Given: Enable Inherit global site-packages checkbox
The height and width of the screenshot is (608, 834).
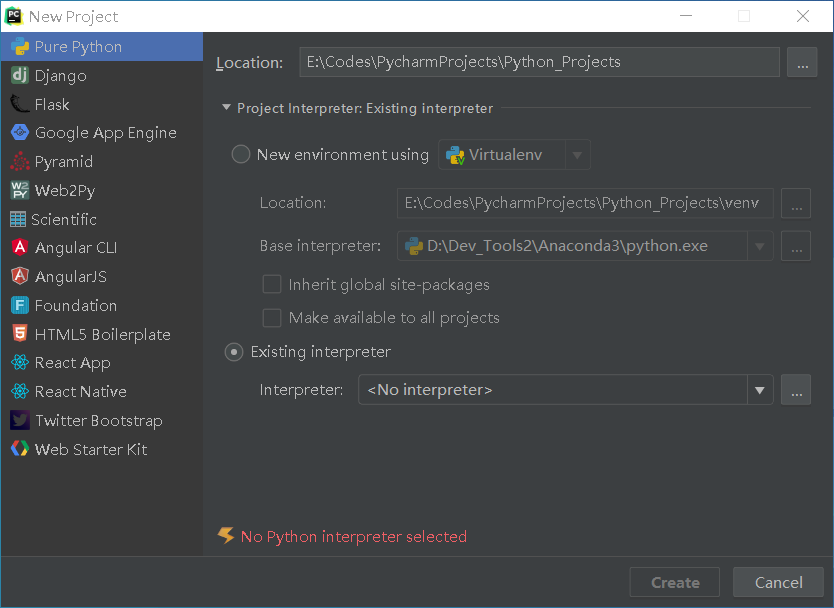Looking at the screenshot, I should pos(272,284).
